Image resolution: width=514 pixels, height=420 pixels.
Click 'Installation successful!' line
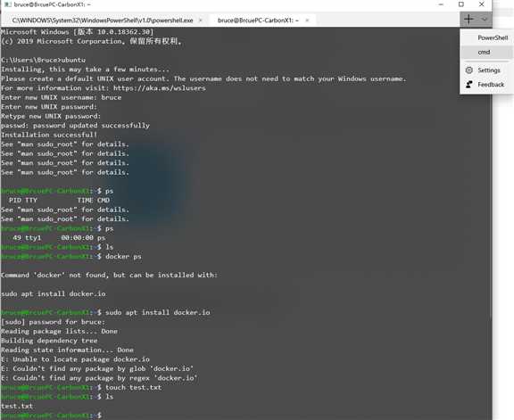[x=49, y=135]
